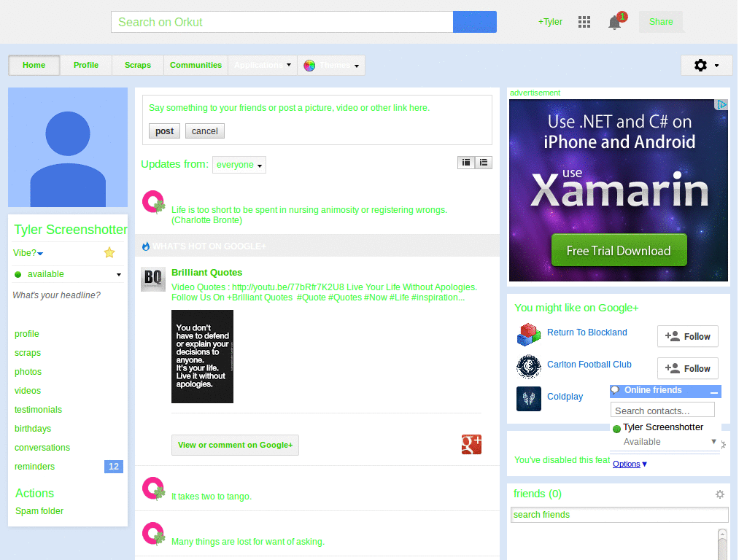Open the profile sidebar link
This screenshot has width=747, height=560.
click(x=27, y=334)
